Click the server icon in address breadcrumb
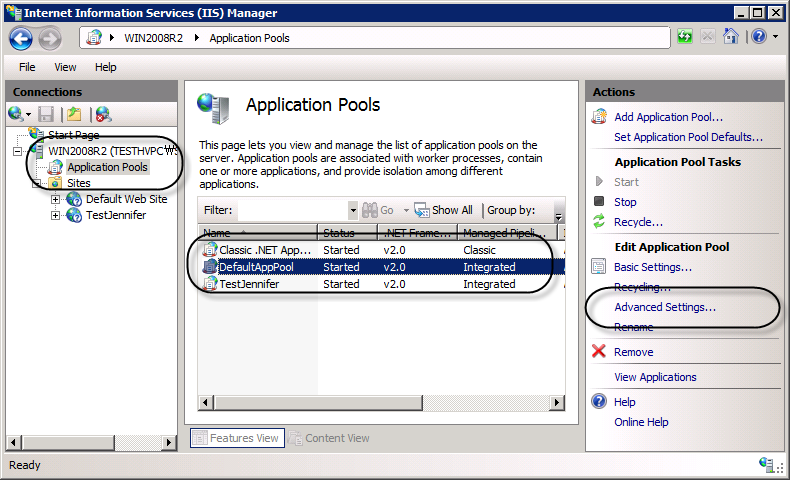Image resolution: width=790 pixels, height=480 pixels. [94, 38]
